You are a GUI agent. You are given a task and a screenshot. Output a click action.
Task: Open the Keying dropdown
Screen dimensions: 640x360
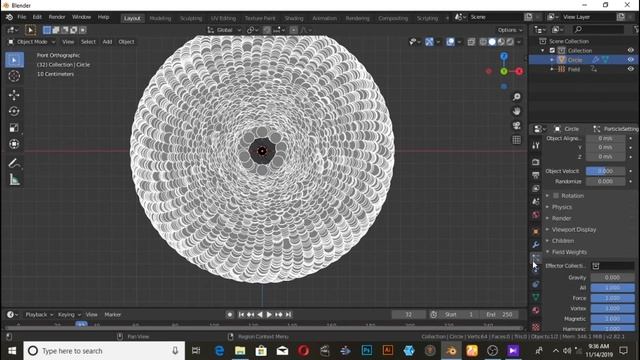69,315
